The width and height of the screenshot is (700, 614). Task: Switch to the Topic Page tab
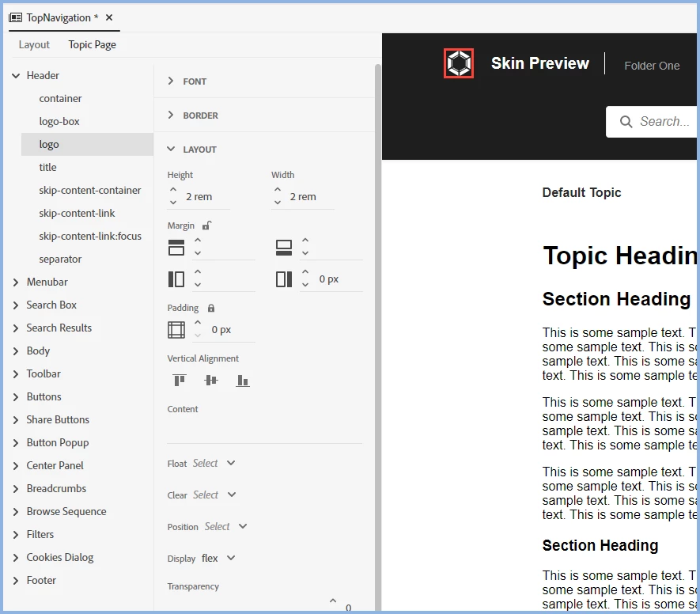(92, 44)
